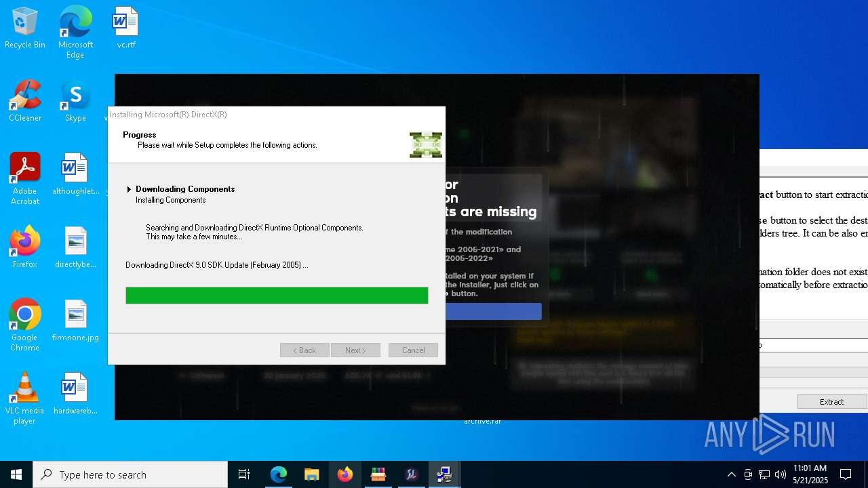Click the Installing Microsoft(R) DirectX(R) title bar

point(277,115)
